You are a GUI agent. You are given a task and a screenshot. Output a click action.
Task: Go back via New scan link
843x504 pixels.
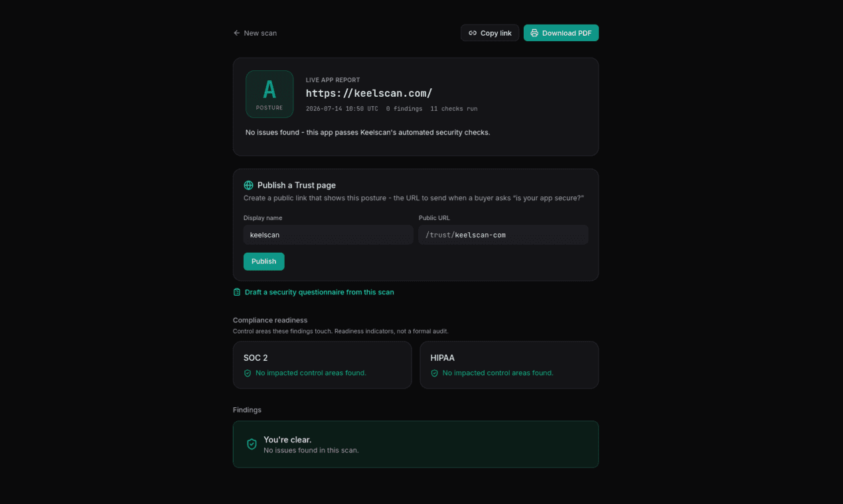(x=255, y=33)
